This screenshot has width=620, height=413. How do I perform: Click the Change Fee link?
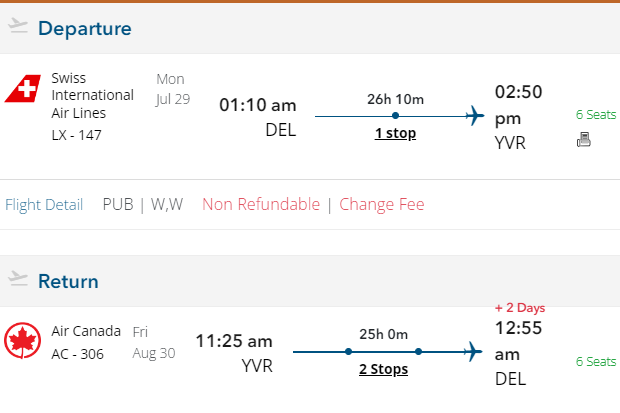[x=382, y=205]
